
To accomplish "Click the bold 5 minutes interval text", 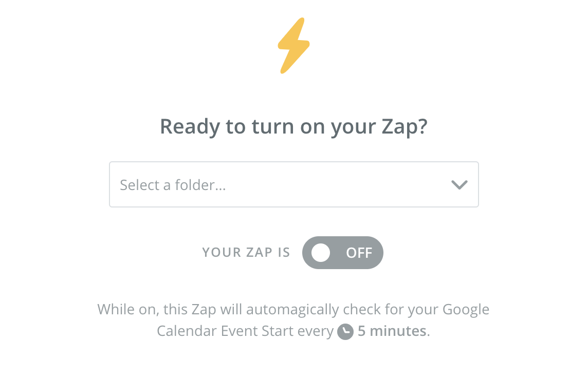I will [x=392, y=331].
